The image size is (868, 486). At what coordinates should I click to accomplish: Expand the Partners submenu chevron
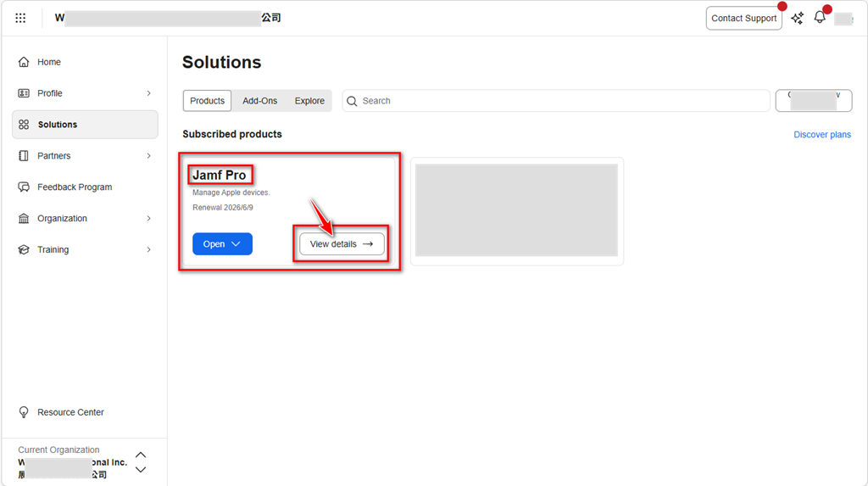(148, 156)
